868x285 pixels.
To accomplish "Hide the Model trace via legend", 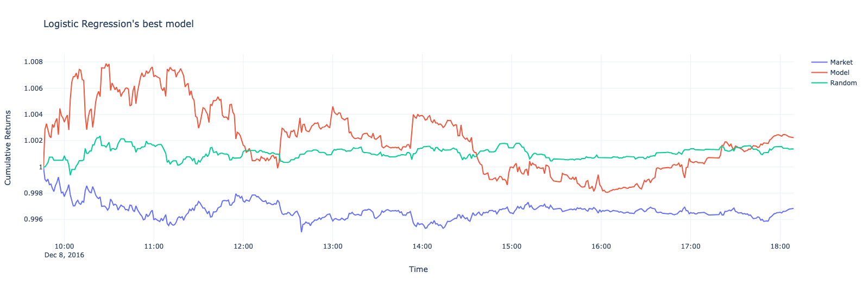I will tap(839, 73).
